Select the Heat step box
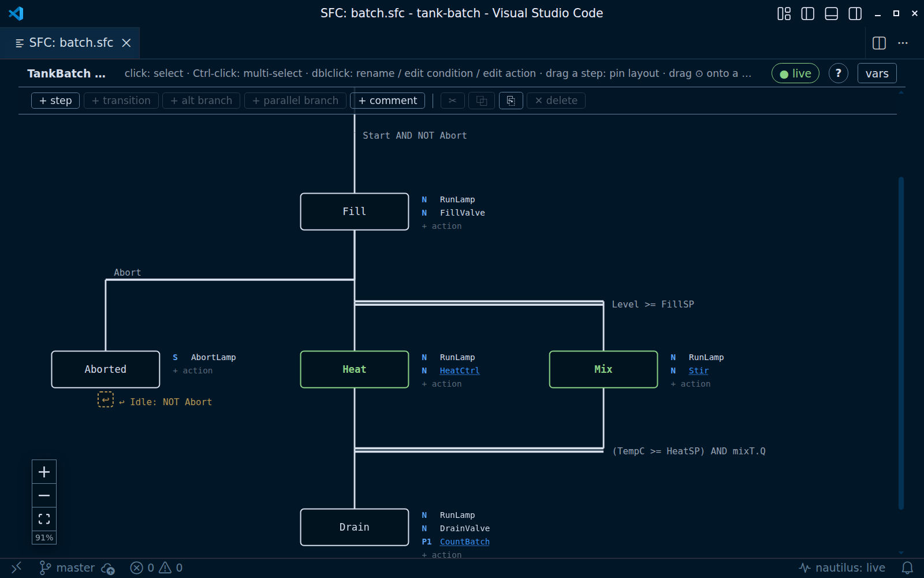 [x=355, y=369]
